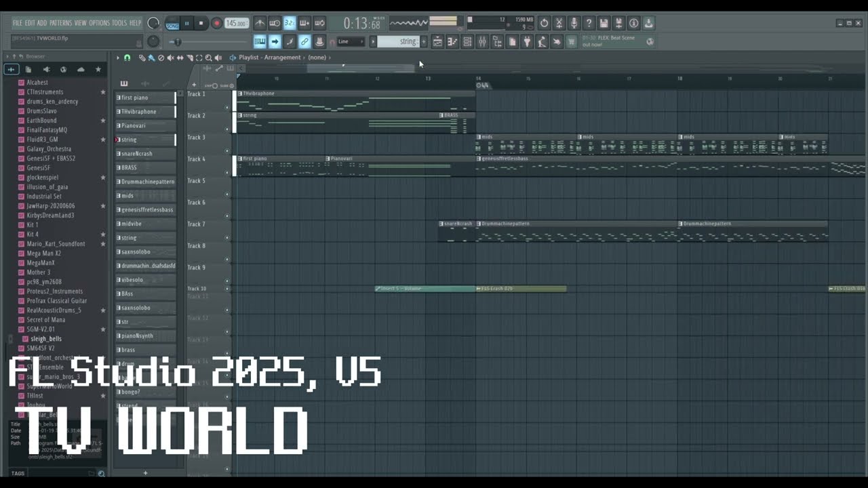Open the Mixer view icon
The image size is (868, 488).
pyautogui.click(x=482, y=42)
